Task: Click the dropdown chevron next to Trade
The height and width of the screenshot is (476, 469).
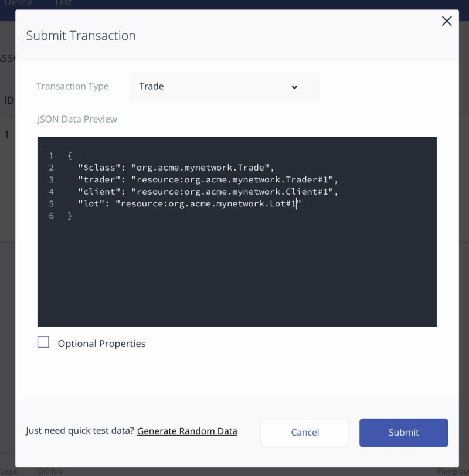Action: pos(294,87)
